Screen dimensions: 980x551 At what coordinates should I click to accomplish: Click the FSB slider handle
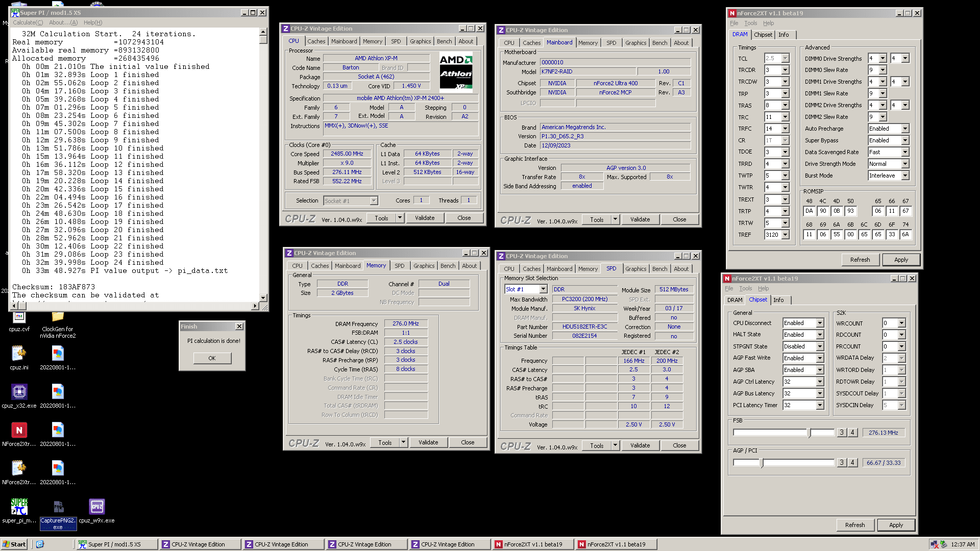click(809, 433)
